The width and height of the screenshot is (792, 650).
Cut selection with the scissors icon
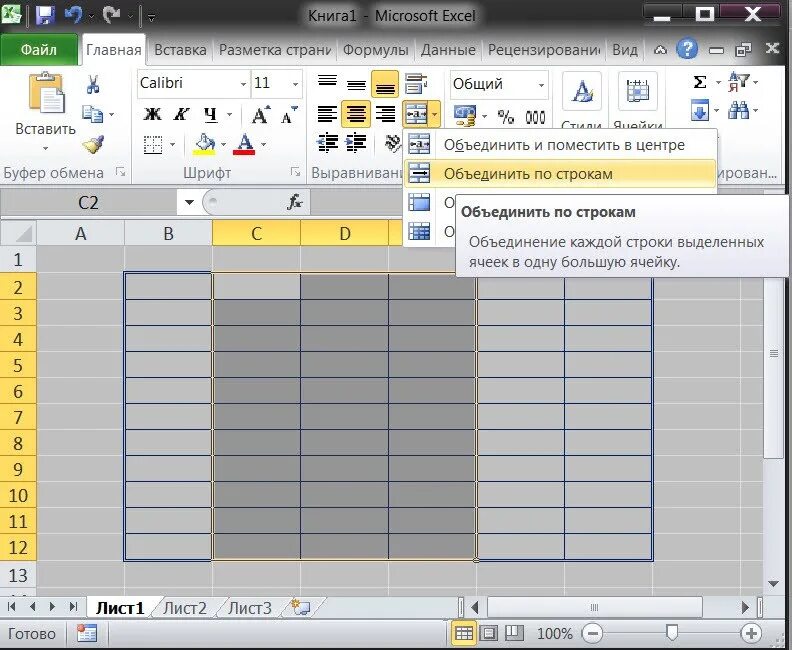pos(93,84)
